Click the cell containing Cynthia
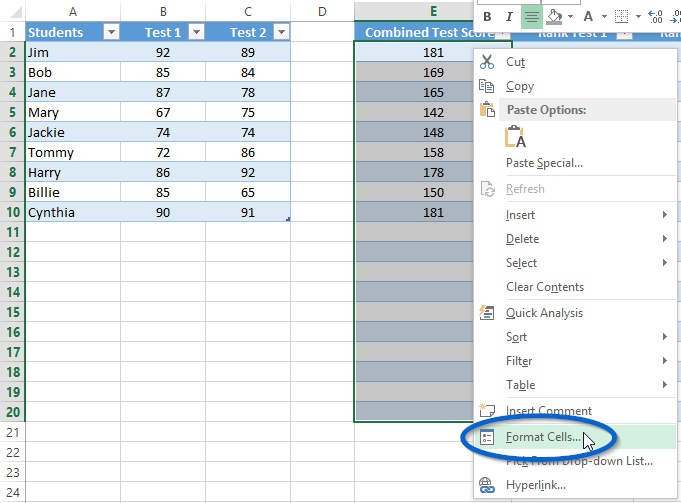The width and height of the screenshot is (681, 503). click(x=73, y=212)
